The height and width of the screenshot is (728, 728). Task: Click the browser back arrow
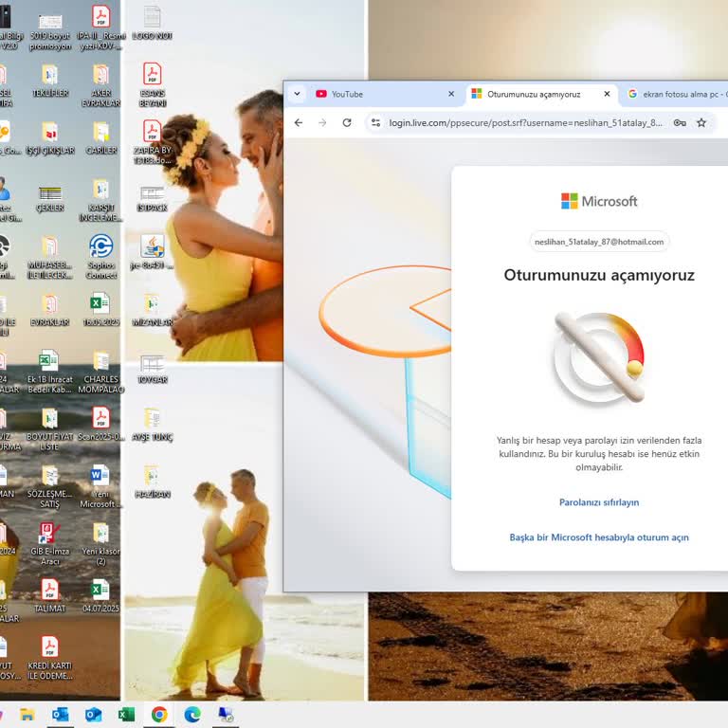click(299, 122)
